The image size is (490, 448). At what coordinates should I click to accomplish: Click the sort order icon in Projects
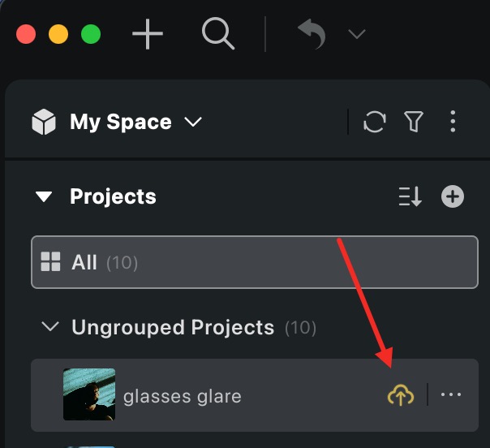pos(410,196)
